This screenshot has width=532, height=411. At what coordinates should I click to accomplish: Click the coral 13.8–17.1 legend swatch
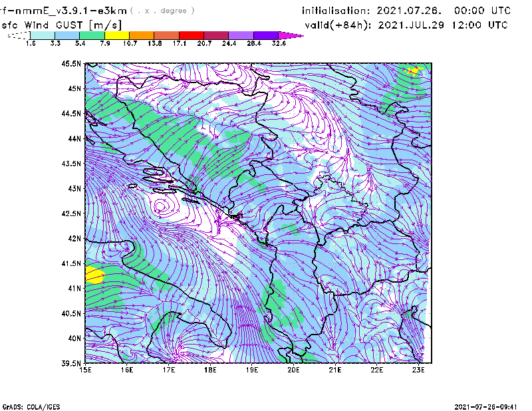(167, 35)
